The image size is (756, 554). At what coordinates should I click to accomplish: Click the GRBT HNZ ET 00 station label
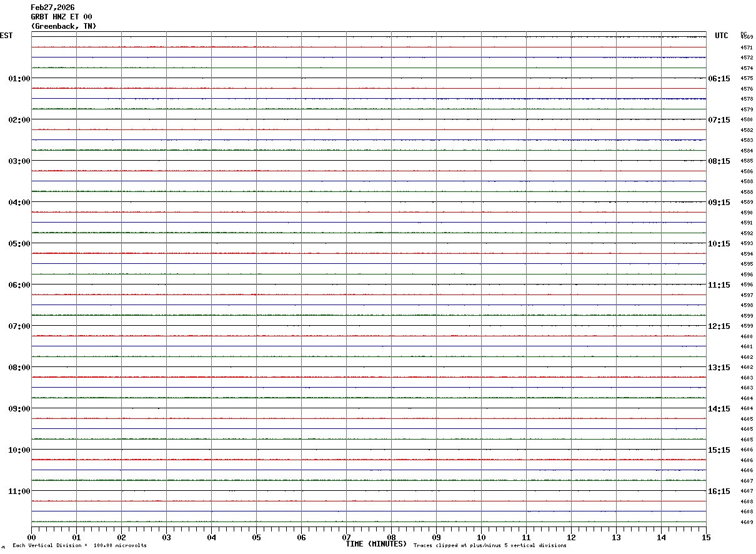tap(61, 17)
